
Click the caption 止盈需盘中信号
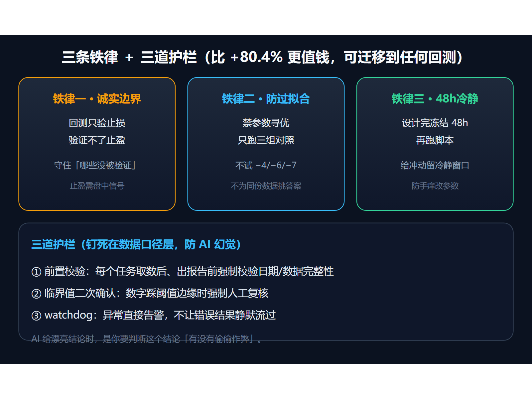click(97, 186)
